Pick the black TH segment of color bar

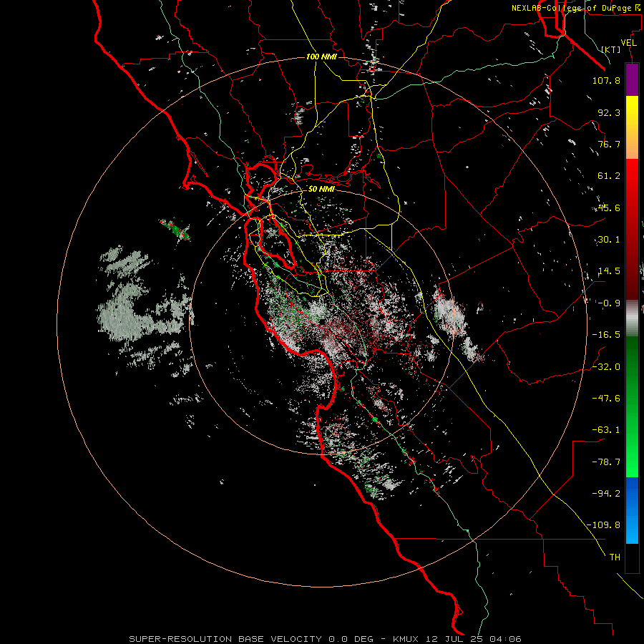click(x=632, y=557)
